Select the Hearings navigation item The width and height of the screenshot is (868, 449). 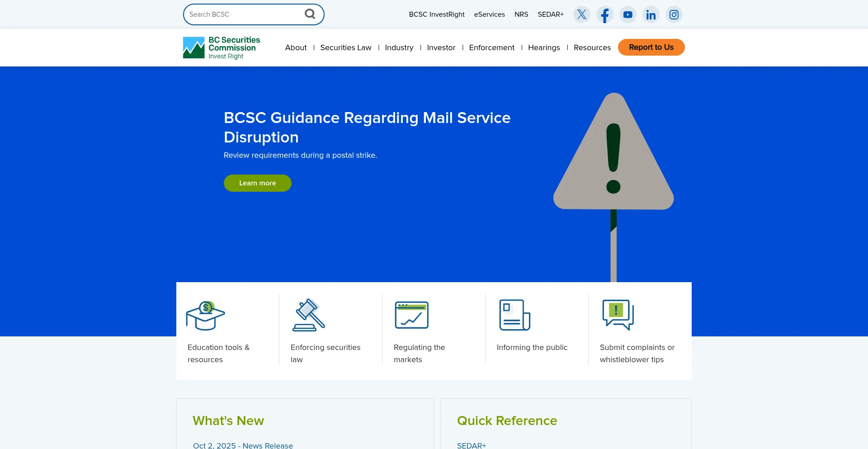click(x=544, y=47)
